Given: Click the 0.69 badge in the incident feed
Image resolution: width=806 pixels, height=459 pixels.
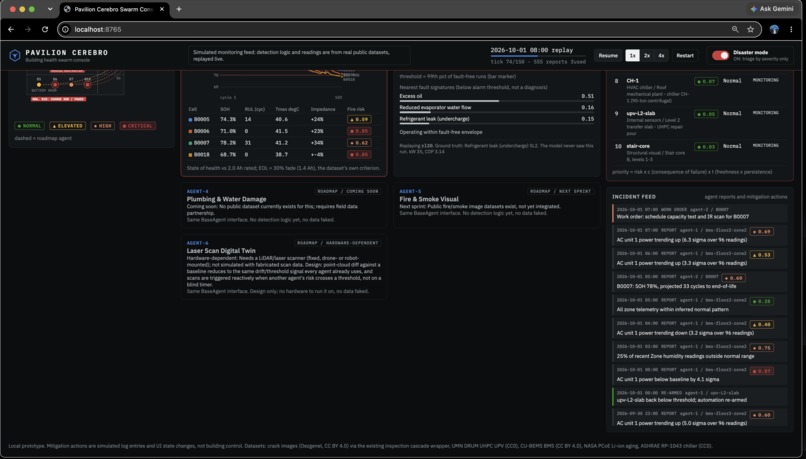Looking at the screenshot, I should pyautogui.click(x=761, y=232).
